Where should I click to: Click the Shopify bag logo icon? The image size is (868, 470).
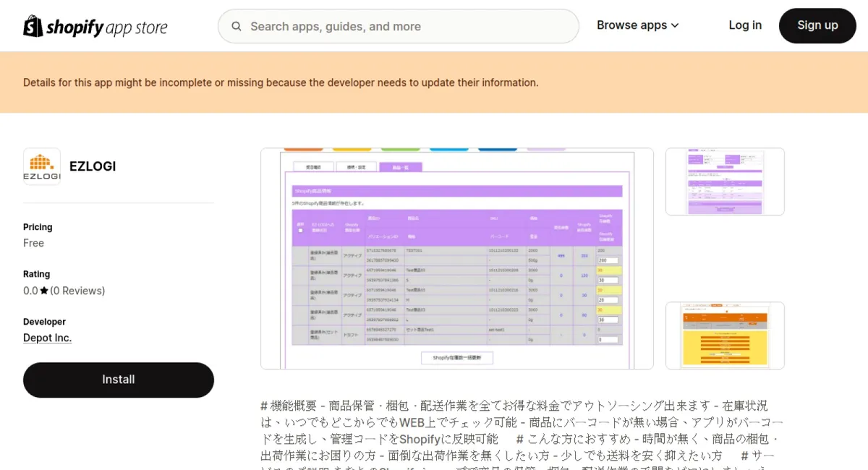[x=33, y=27]
